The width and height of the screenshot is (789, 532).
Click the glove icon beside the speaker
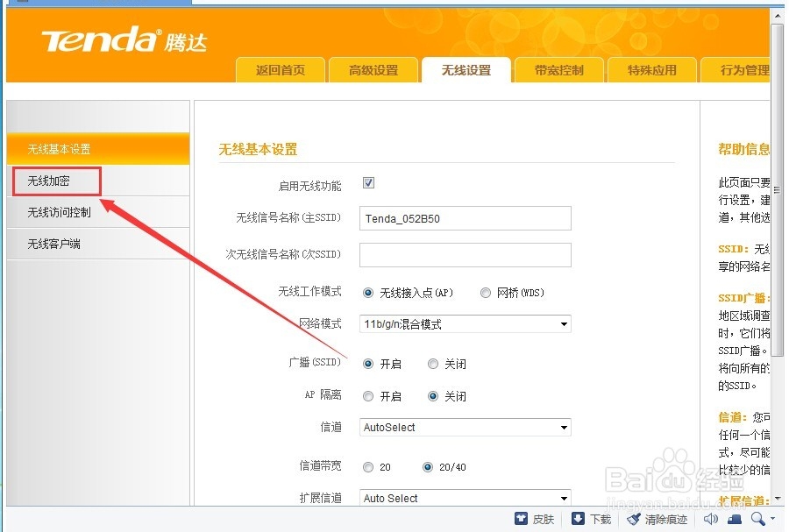(734, 518)
